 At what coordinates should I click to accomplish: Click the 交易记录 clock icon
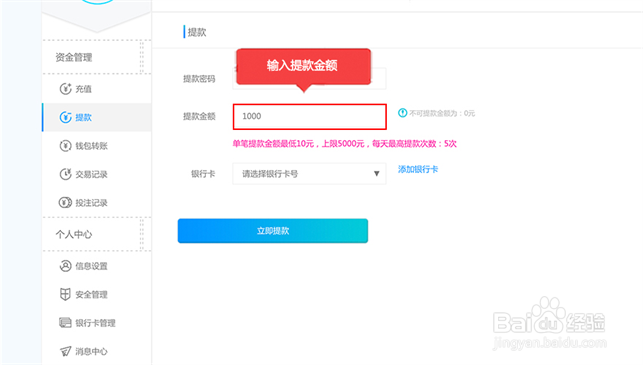click(x=66, y=174)
